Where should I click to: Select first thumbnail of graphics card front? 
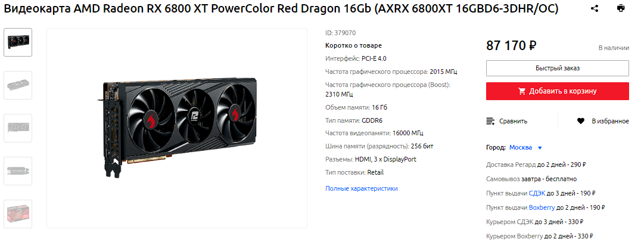pyautogui.click(x=18, y=42)
